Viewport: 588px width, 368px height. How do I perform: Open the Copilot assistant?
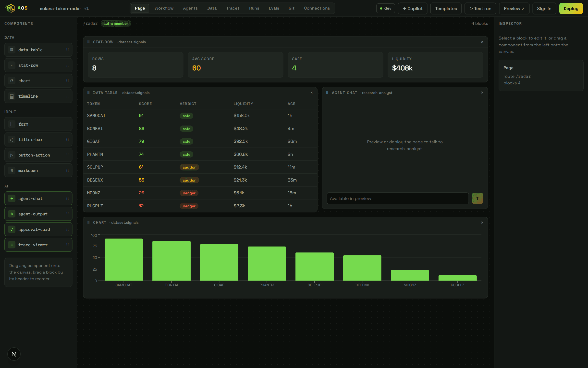point(413,9)
